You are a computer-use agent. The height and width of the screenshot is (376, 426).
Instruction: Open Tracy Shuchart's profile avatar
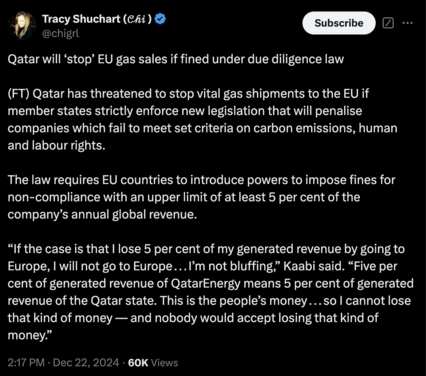pos(22,25)
